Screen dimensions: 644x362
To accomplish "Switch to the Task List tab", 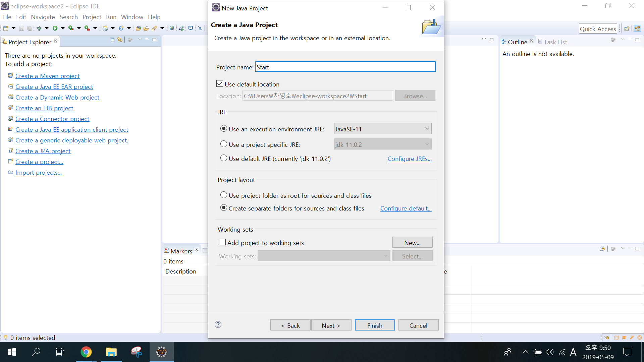I will point(555,42).
